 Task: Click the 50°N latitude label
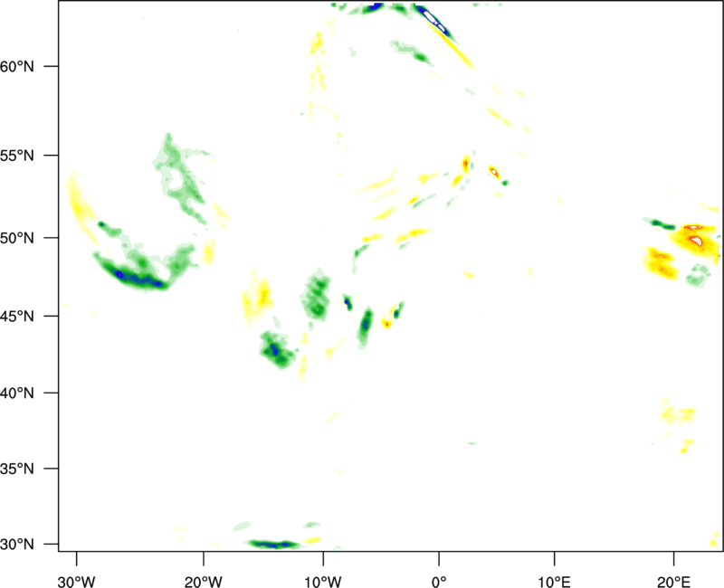pos(17,238)
